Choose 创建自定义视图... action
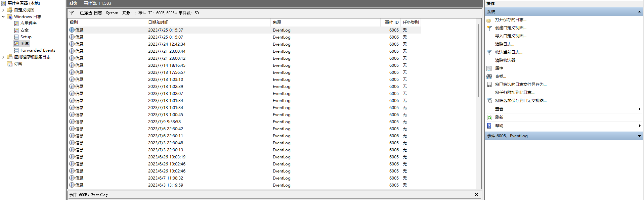This screenshot has height=200, width=644. [x=511, y=28]
